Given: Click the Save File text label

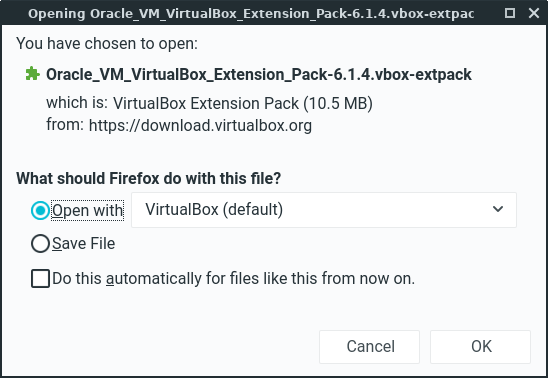Looking at the screenshot, I should coord(84,243).
